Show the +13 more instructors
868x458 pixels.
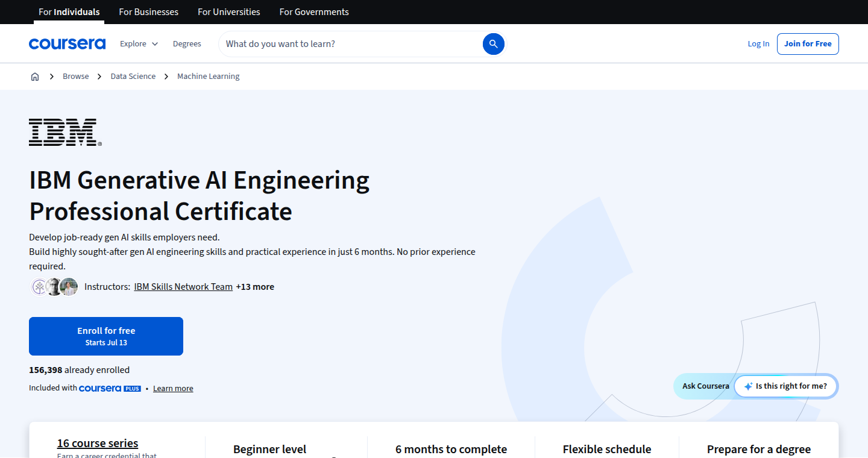click(x=255, y=287)
